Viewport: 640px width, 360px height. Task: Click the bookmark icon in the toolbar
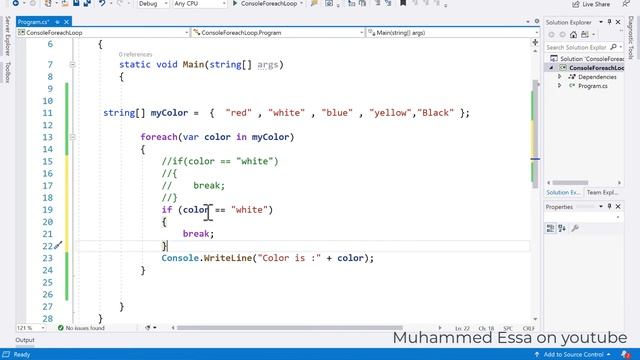(x=403, y=4)
